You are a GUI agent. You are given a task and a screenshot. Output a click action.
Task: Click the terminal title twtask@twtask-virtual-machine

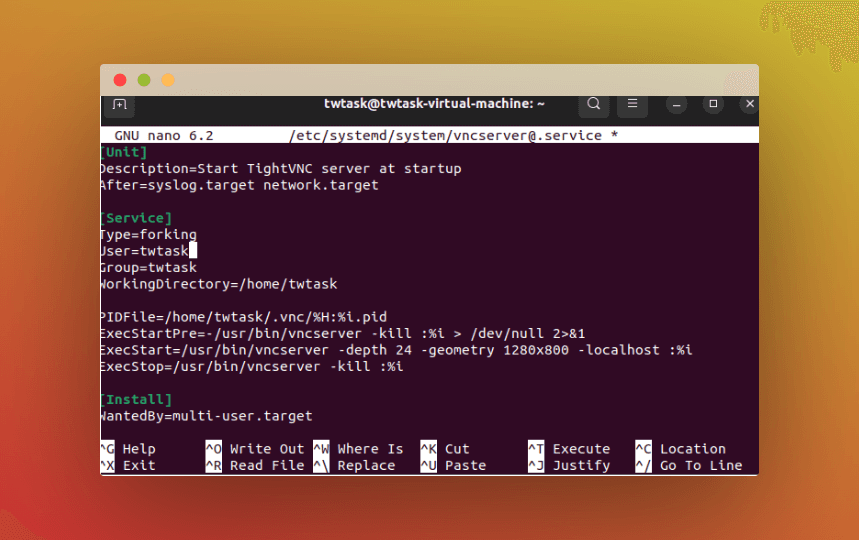click(x=434, y=104)
